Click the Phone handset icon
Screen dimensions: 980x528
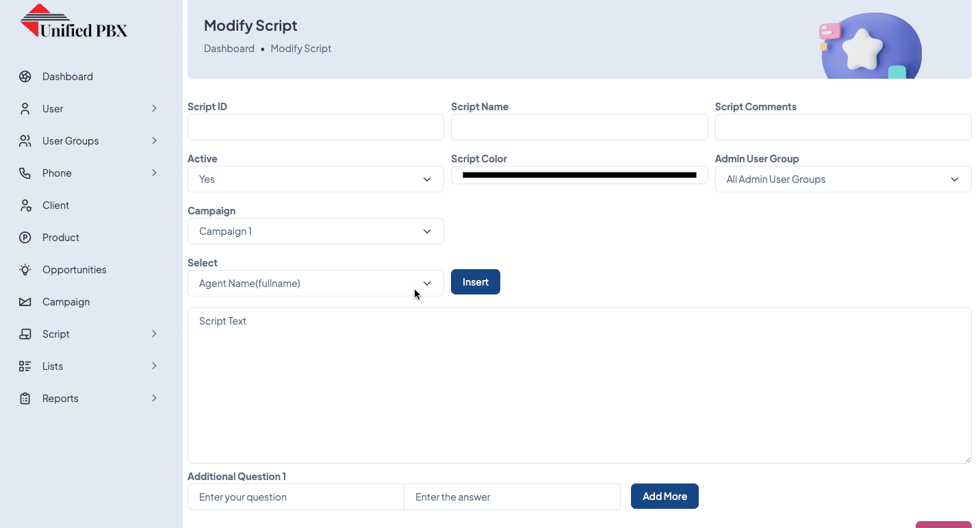pyautogui.click(x=25, y=173)
